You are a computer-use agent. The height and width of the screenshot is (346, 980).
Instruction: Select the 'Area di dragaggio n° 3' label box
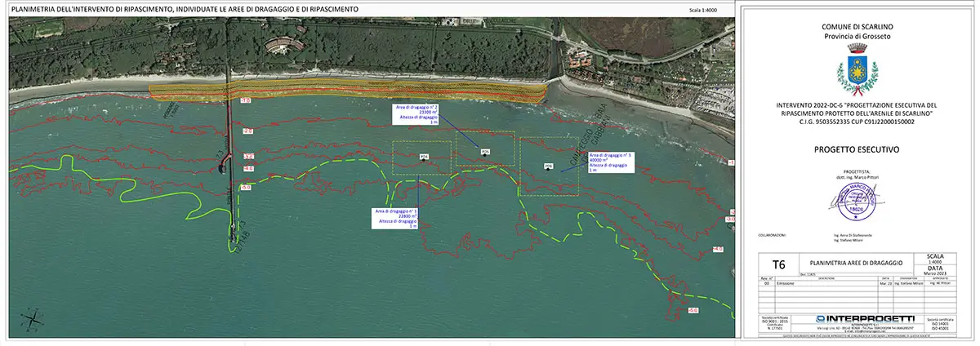click(x=611, y=162)
